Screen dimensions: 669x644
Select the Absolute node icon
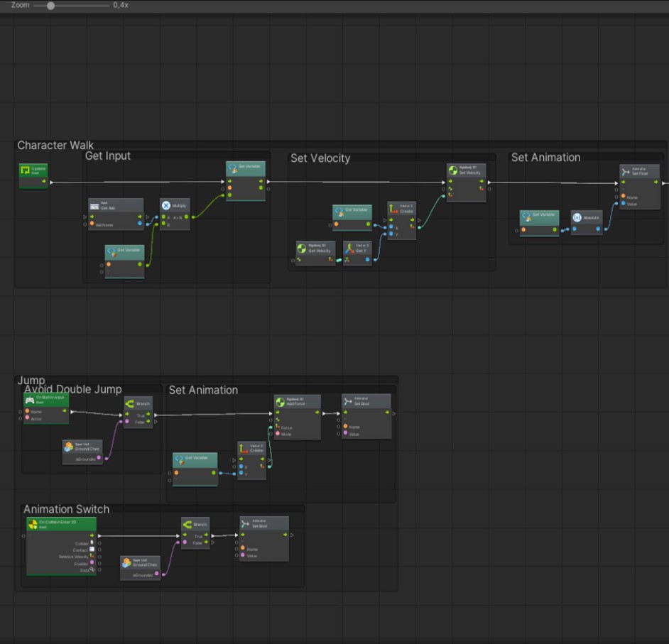point(577,217)
